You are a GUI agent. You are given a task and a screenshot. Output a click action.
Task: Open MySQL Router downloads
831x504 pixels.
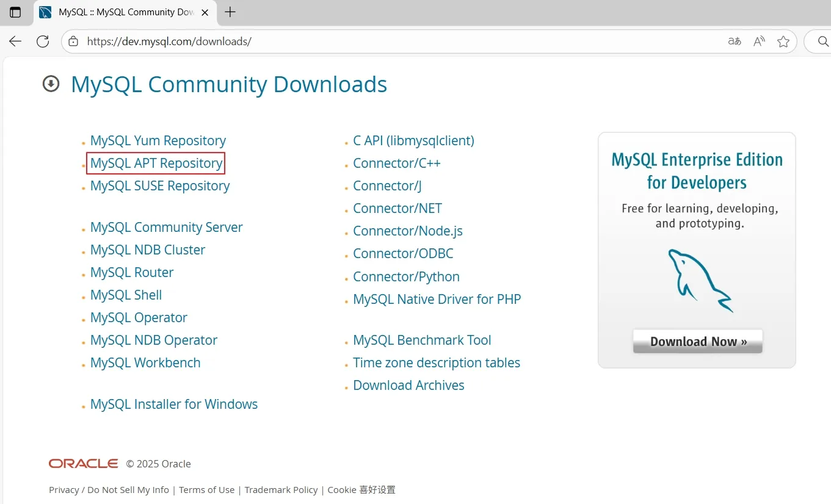click(132, 273)
